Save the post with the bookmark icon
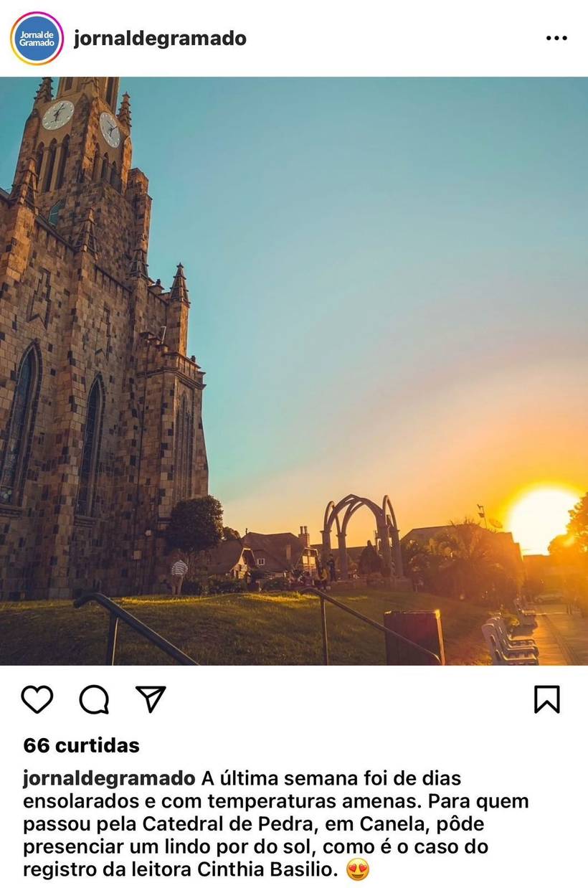The height and width of the screenshot is (888, 588). click(x=546, y=699)
